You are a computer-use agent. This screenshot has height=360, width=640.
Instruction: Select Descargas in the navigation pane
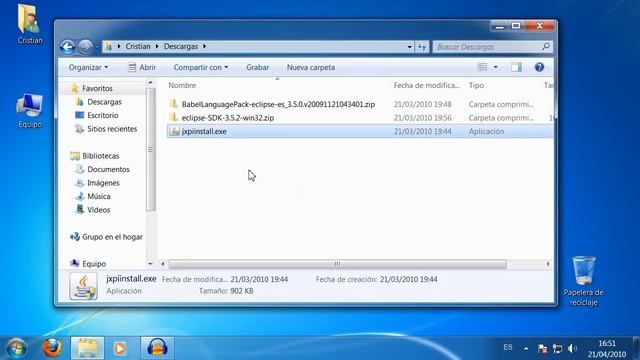(x=104, y=102)
